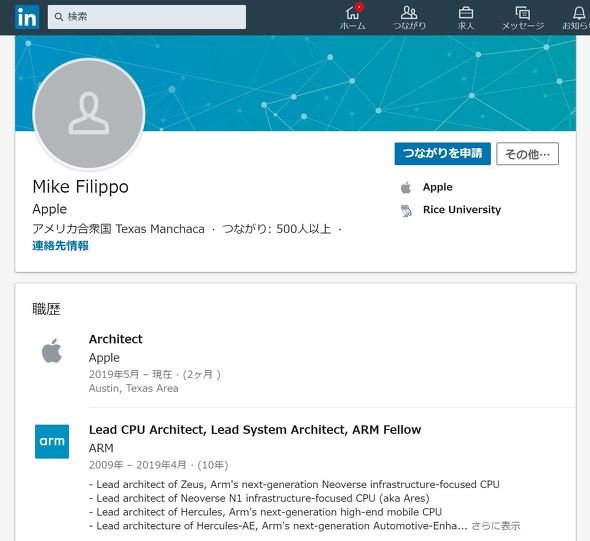Click the LinkedIn logo icon
Image resolution: width=590 pixels, height=541 pixels.
click(x=27, y=17)
